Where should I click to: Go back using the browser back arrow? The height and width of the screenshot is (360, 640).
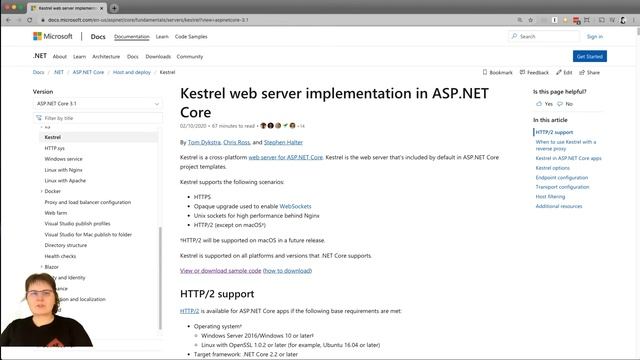coord(9,20)
